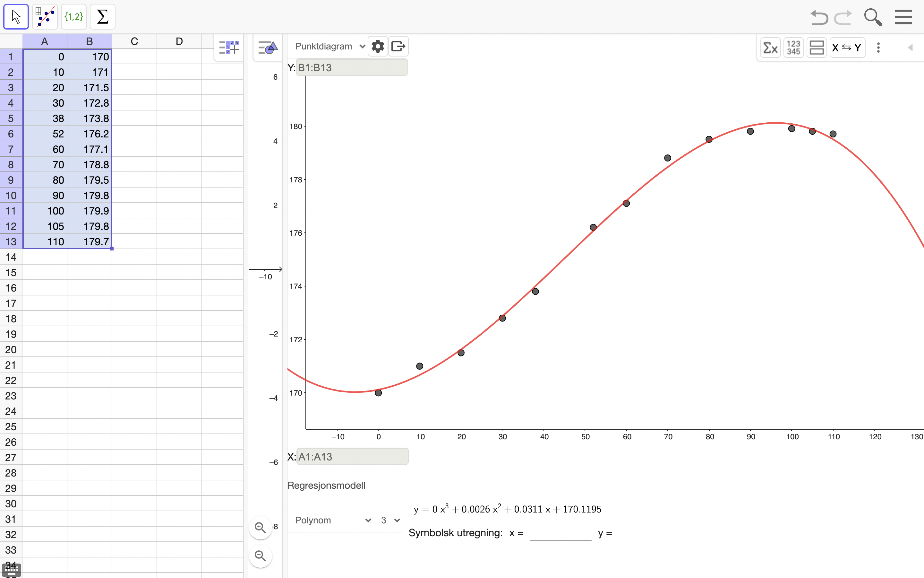Zoom in on the graphics view

coord(261,528)
